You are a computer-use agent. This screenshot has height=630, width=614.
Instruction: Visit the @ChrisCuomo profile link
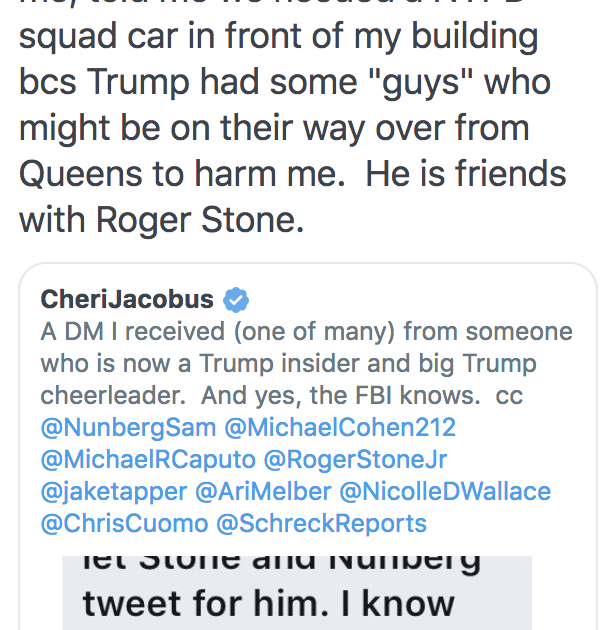125,524
